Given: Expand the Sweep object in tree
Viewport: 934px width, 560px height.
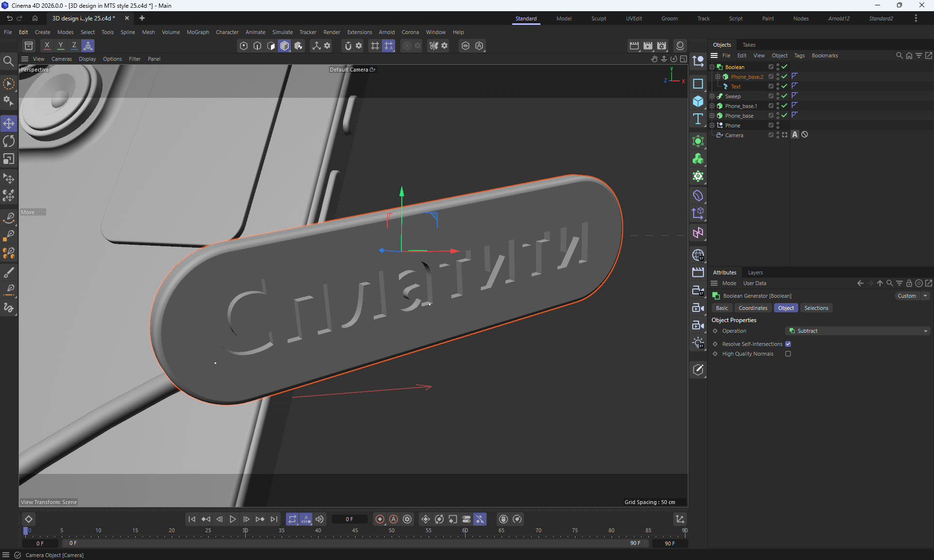Looking at the screenshot, I should 712,96.
